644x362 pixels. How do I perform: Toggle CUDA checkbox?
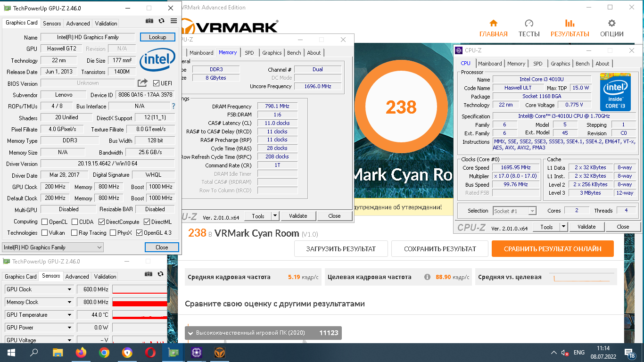pos(74,222)
